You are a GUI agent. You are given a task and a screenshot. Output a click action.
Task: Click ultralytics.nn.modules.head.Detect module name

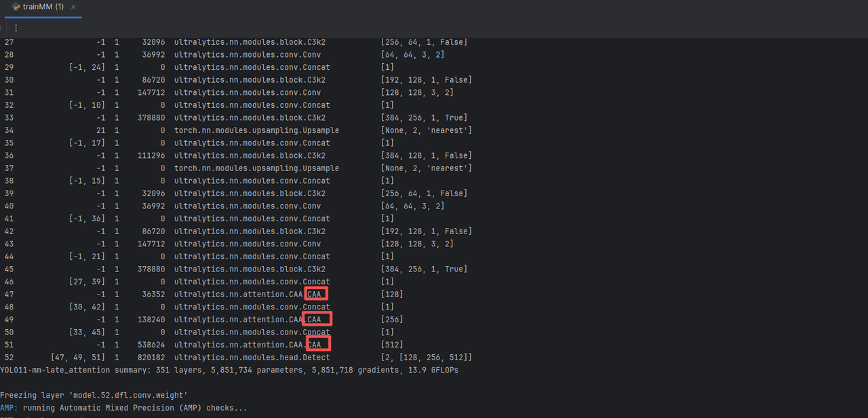(x=252, y=358)
